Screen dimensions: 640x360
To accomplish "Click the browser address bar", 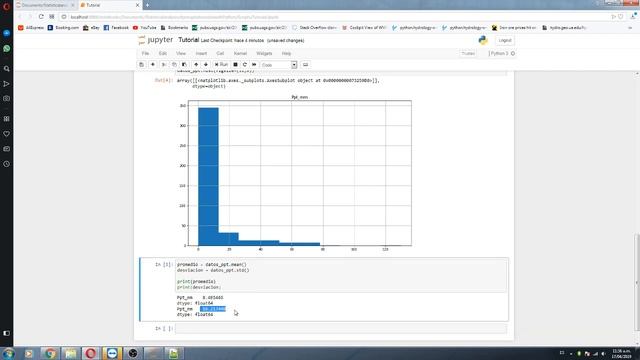I will point(335,17).
